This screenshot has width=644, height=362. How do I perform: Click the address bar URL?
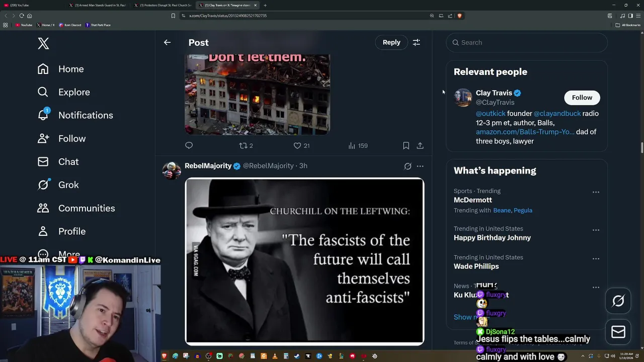pyautogui.click(x=228, y=16)
